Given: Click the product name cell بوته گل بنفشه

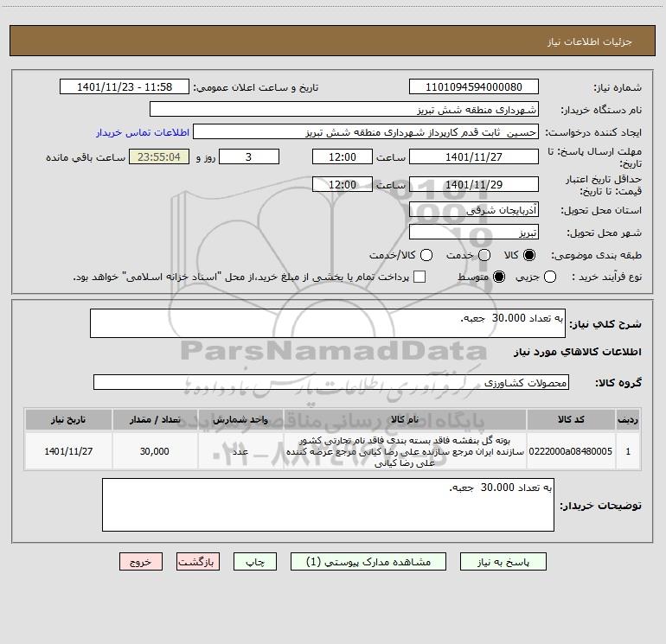Looking at the screenshot, I should [x=405, y=451].
